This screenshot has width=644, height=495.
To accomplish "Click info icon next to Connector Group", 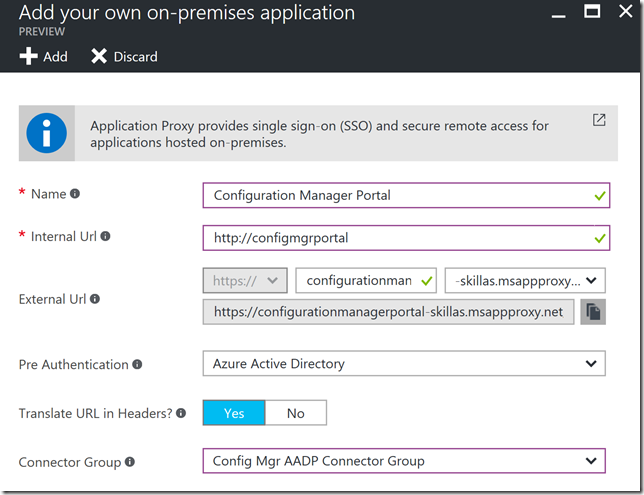I will (131, 461).
